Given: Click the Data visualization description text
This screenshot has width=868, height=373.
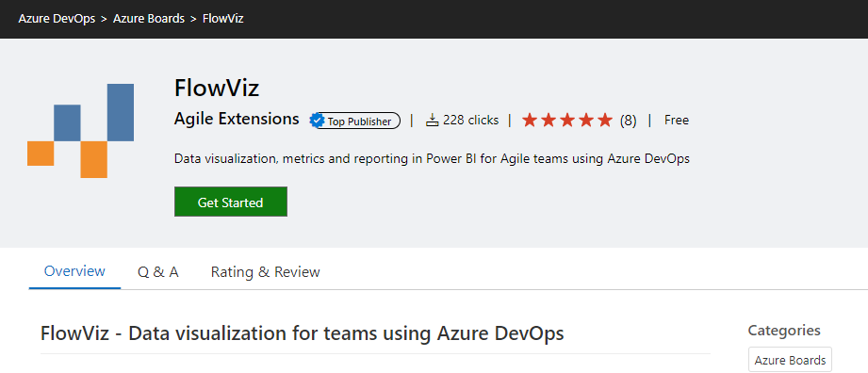Looking at the screenshot, I should pyautogui.click(x=432, y=159).
